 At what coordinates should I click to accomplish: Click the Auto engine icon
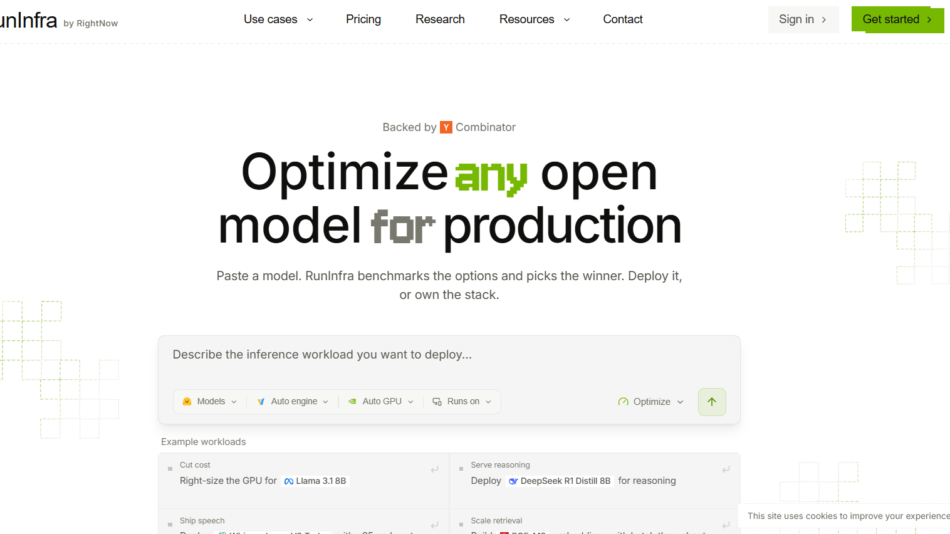[261, 401]
